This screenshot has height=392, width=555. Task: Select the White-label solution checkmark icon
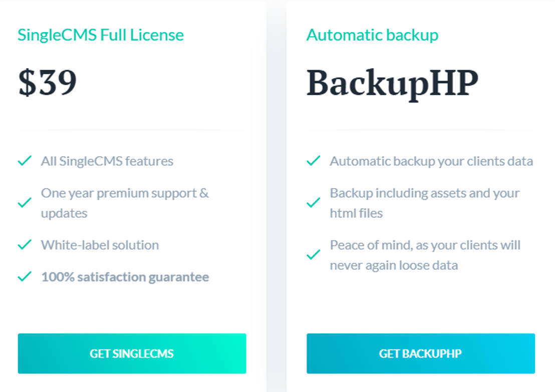point(25,245)
